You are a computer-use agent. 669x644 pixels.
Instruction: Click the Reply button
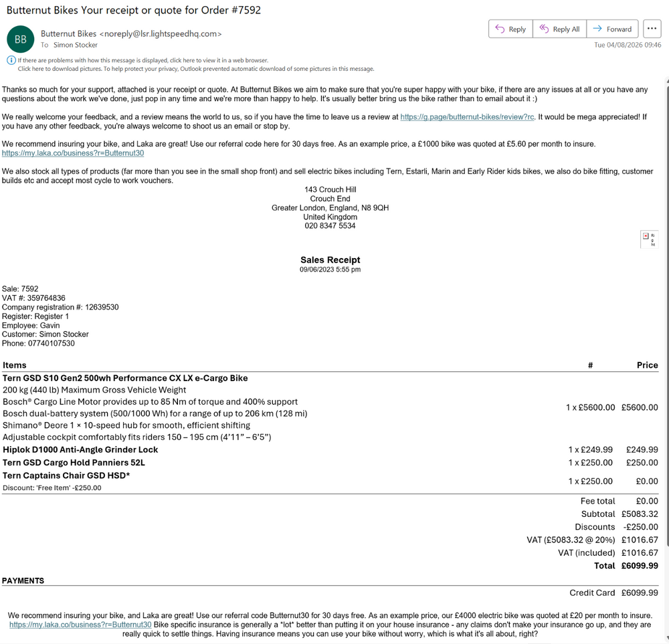point(510,29)
